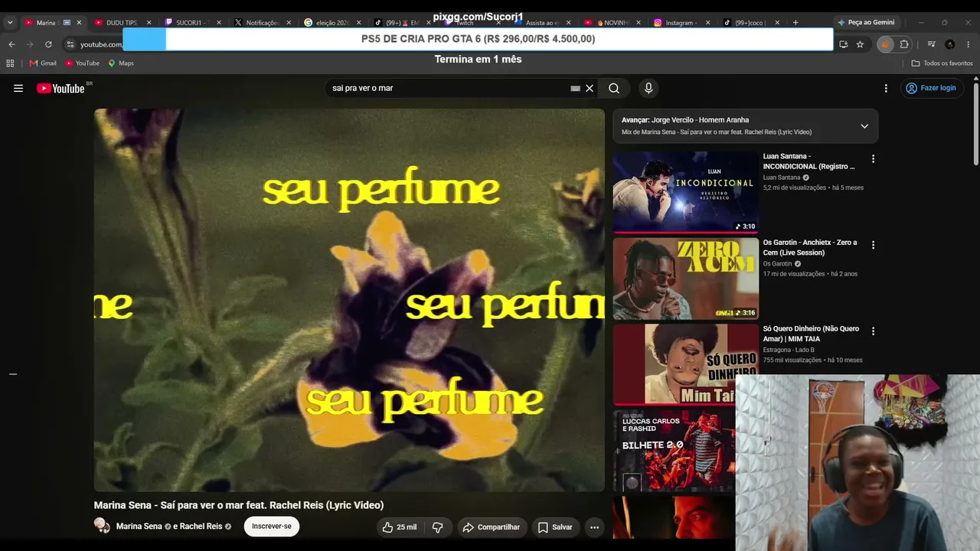The height and width of the screenshot is (551, 980).
Task: Open YouTube settings three-dot menu
Action: pyautogui.click(x=886, y=88)
